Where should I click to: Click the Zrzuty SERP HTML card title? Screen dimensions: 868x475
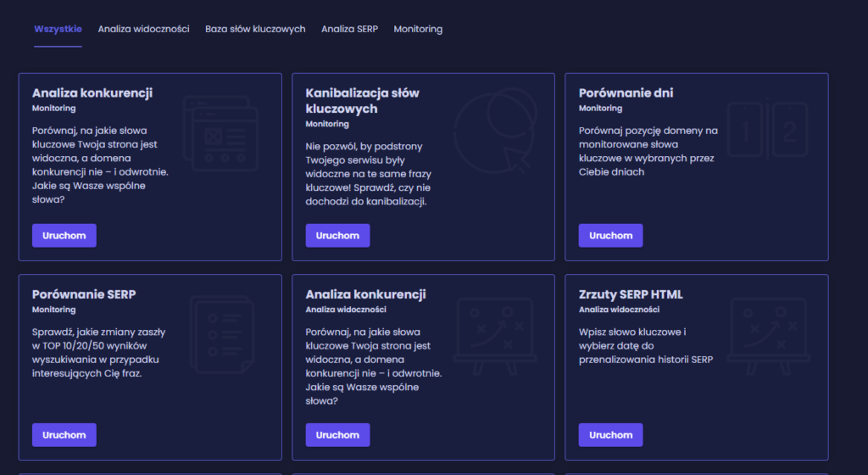631,294
